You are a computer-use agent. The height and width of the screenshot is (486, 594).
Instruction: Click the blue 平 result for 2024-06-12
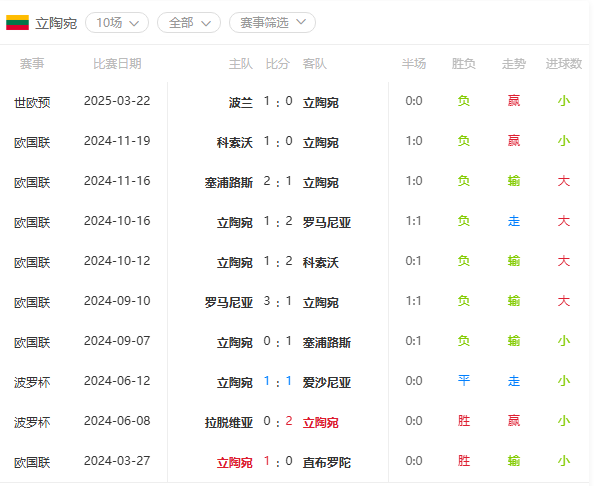[464, 380]
